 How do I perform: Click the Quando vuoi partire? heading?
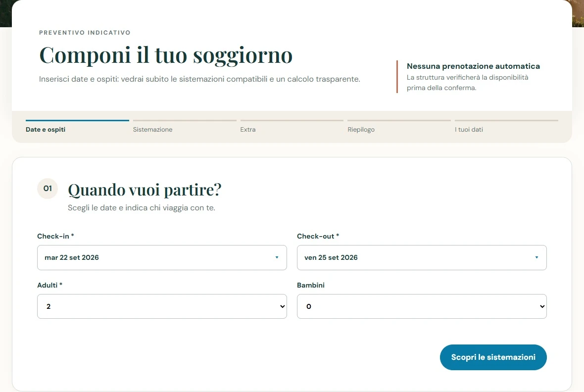(x=145, y=190)
